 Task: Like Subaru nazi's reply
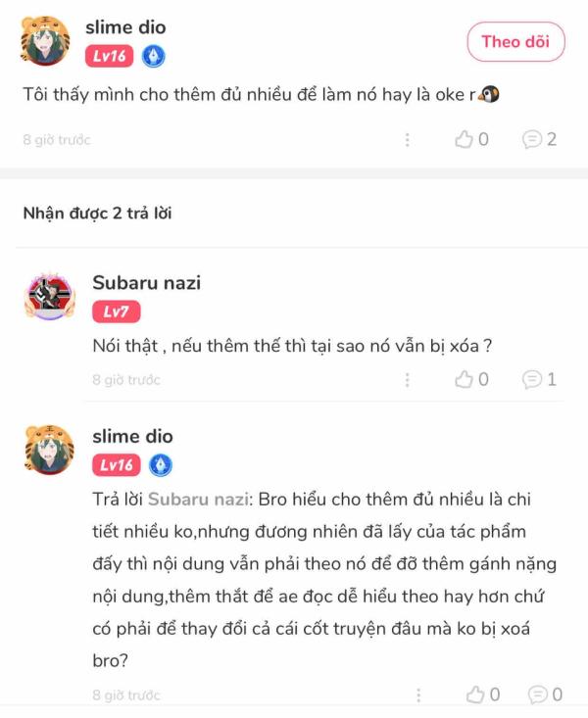(x=471, y=379)
